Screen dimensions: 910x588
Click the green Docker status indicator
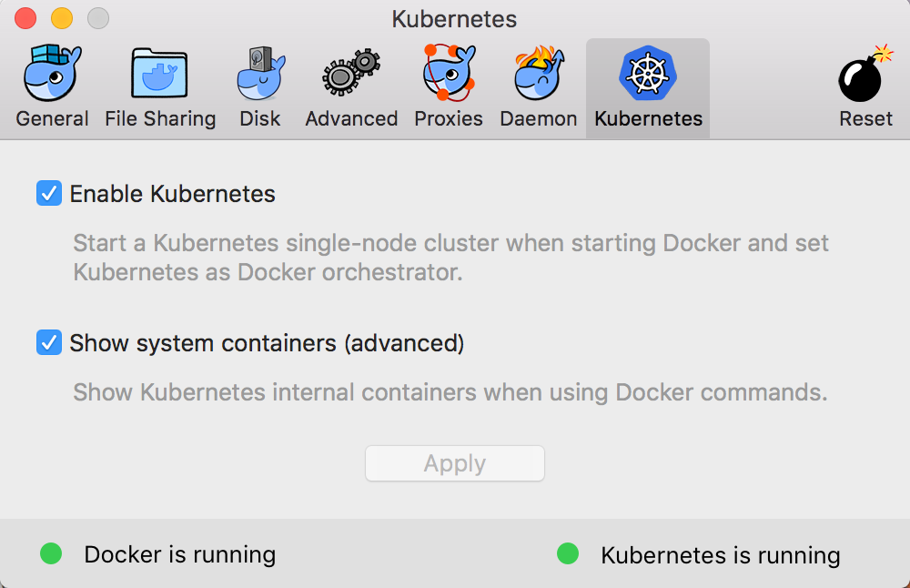point(51,553)
